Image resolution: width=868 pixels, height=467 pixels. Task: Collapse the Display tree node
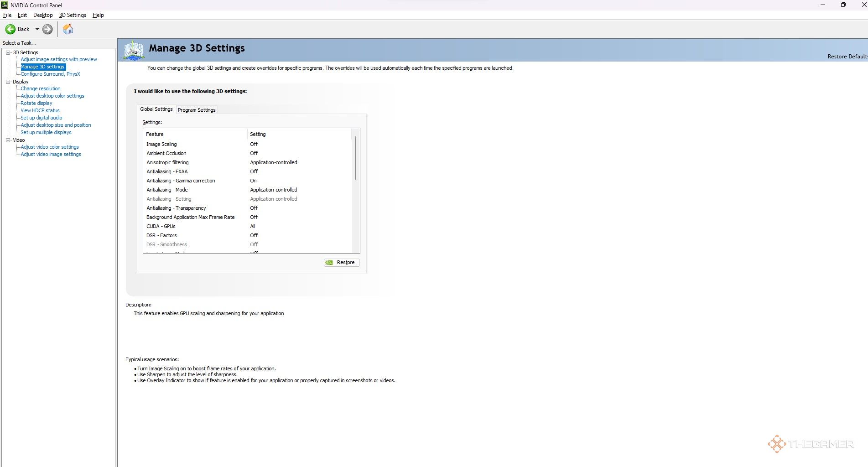tap(8, 82)
